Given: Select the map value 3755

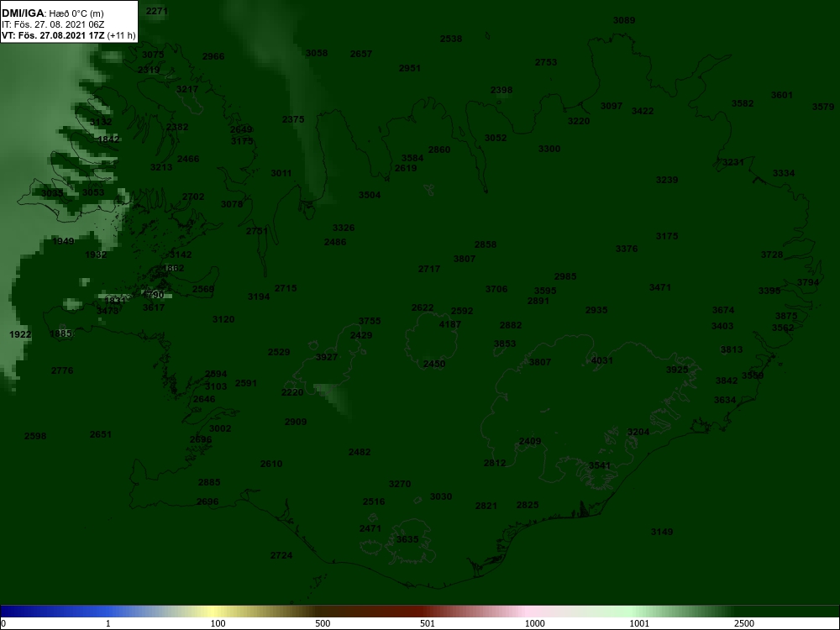Looking at the screenshot, I should [370, 321].
